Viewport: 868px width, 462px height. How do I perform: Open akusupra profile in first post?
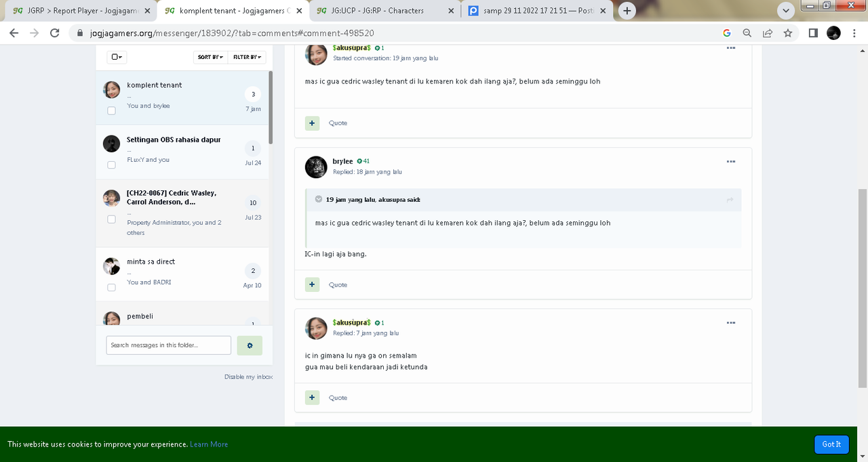(x=351, y=48)
